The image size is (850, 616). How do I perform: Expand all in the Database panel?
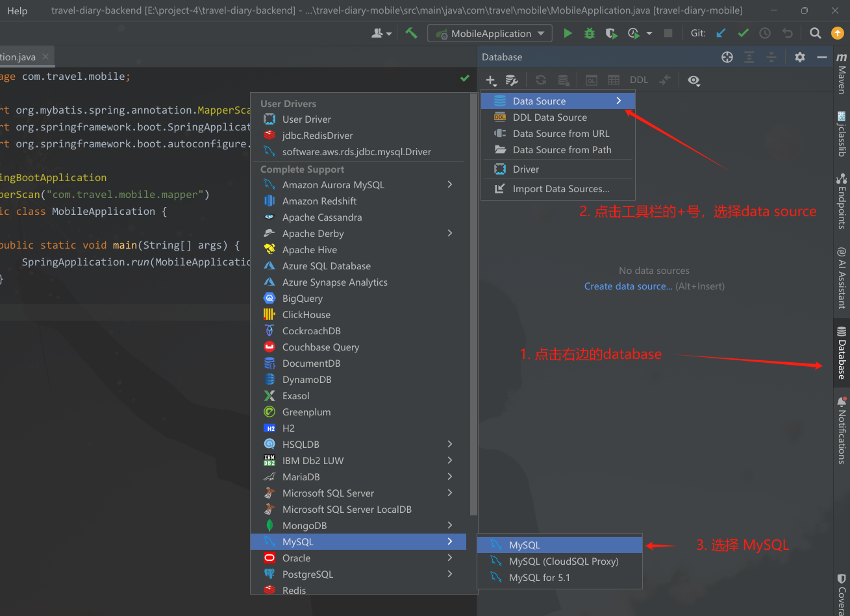(x=749, y=57)
